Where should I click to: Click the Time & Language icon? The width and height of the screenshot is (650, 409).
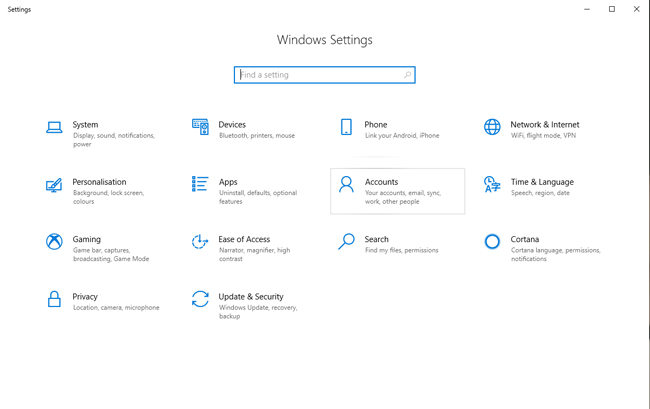tap(492, 184)
